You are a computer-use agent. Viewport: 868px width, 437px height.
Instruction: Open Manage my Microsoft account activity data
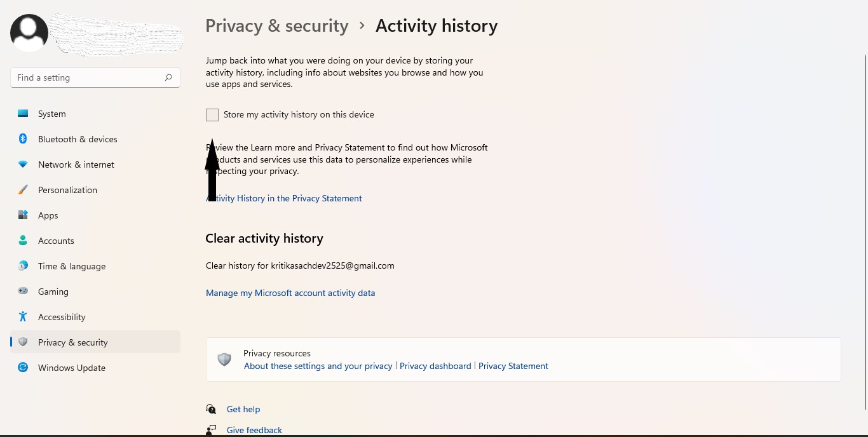point(290,293)
